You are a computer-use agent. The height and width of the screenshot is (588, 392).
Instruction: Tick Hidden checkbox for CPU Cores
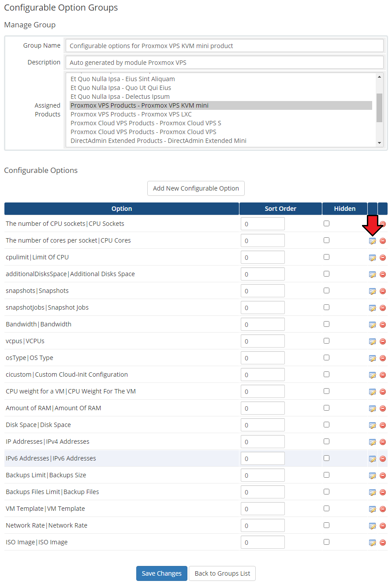coord(326,240)
